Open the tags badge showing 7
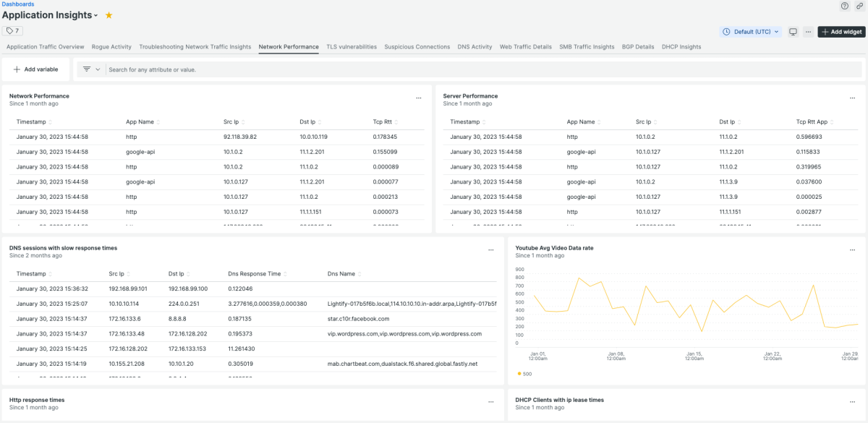 click(x=13, y=31)
